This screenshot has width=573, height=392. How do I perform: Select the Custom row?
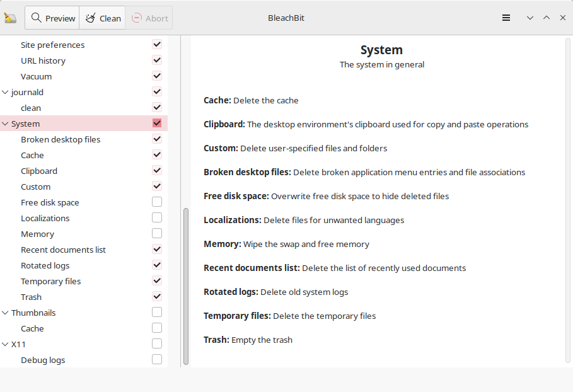84,187
